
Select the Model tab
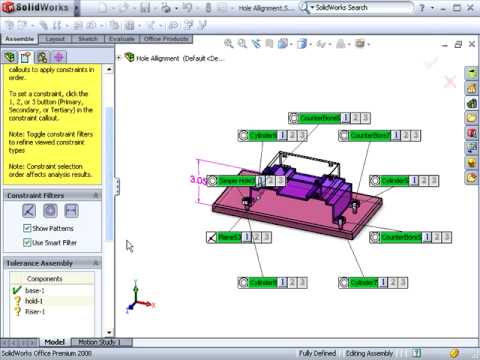coord(54,342)
